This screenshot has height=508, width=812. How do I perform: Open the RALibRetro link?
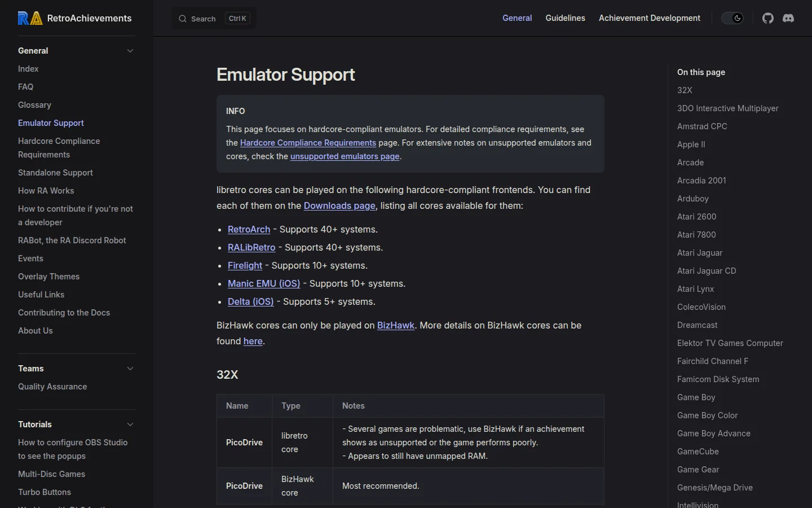coord(251,247)
